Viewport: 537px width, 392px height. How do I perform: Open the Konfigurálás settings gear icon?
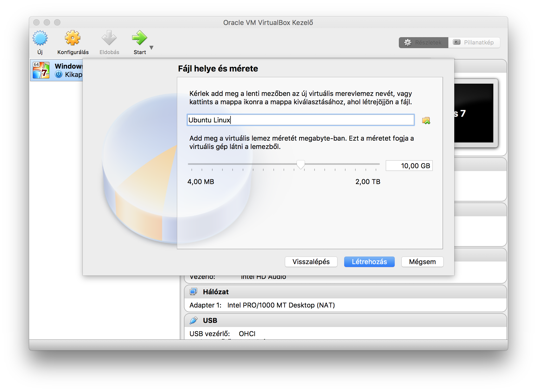tap(73, 38)
